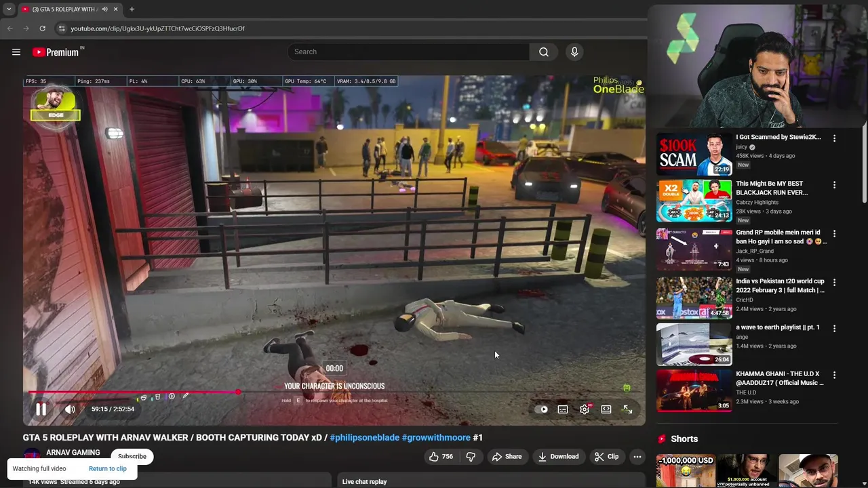Image resolution: width=868 pixels, height=488 pixels.
Task: Open options menu for Grand RP video
Action: click(834, 234)
